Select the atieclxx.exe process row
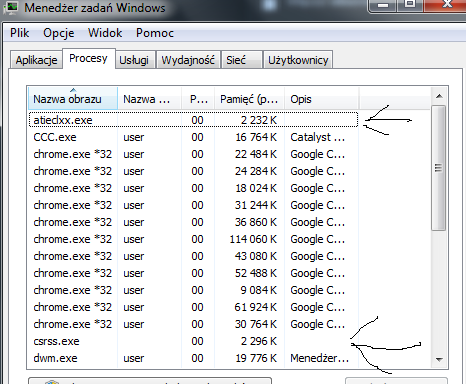The image size is (466, 384). pos(193,120)
